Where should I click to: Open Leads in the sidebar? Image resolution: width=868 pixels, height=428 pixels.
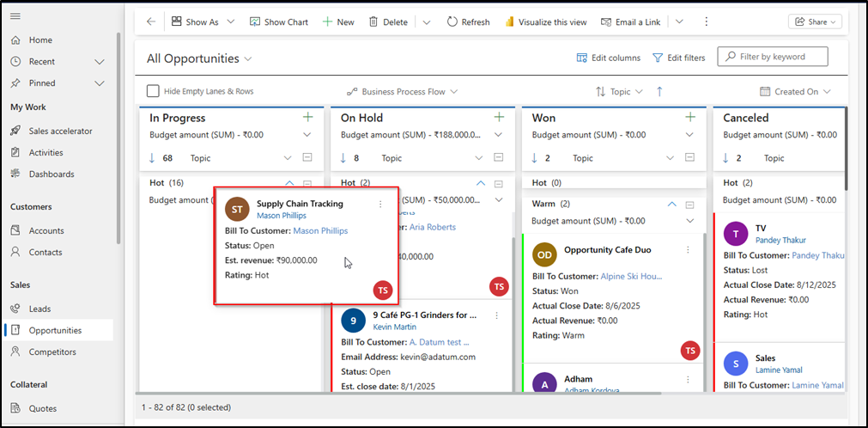(x=39, y=309)
